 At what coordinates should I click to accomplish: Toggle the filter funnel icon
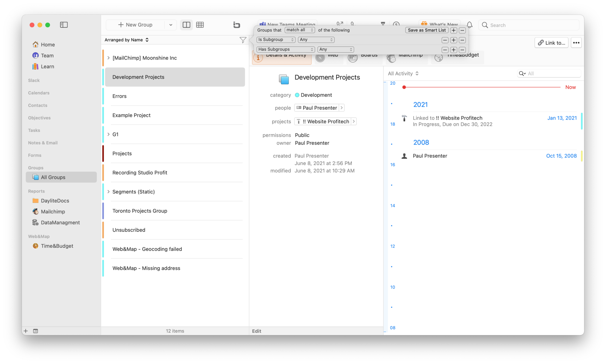pos(243,40)
